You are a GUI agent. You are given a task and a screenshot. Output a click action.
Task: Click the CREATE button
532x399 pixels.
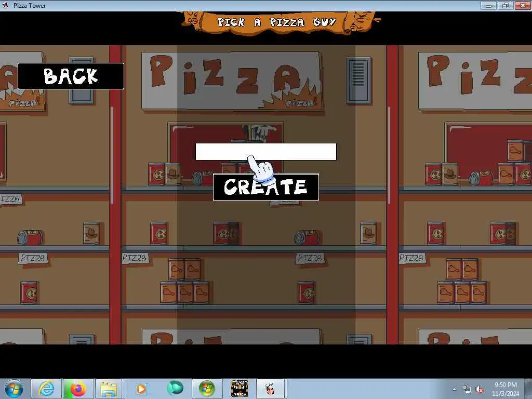coord(266,187)
